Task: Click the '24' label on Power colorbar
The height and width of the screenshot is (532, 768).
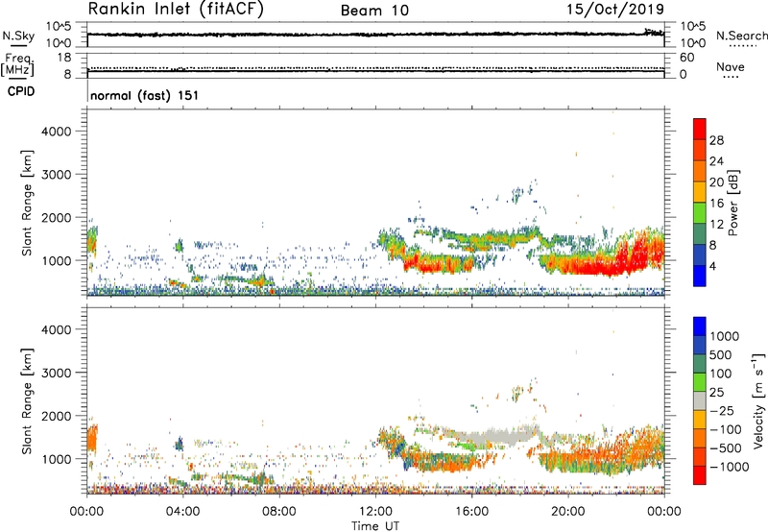Action: (x=716, y=161)
